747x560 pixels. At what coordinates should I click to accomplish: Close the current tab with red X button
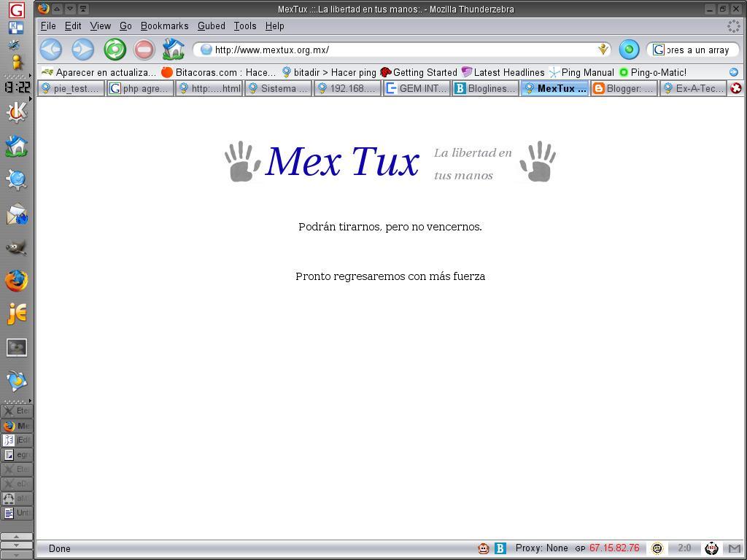tap(736, 88)
